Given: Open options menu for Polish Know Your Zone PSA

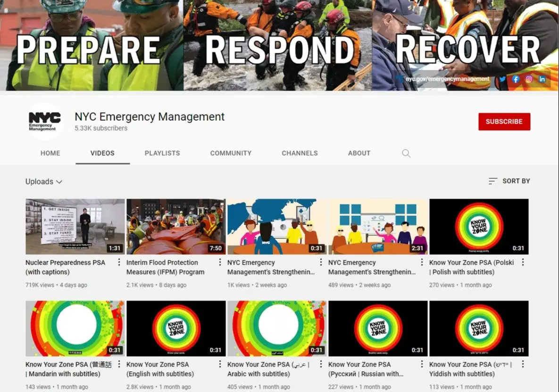Looking at the screenshot, I should [523, 262].
